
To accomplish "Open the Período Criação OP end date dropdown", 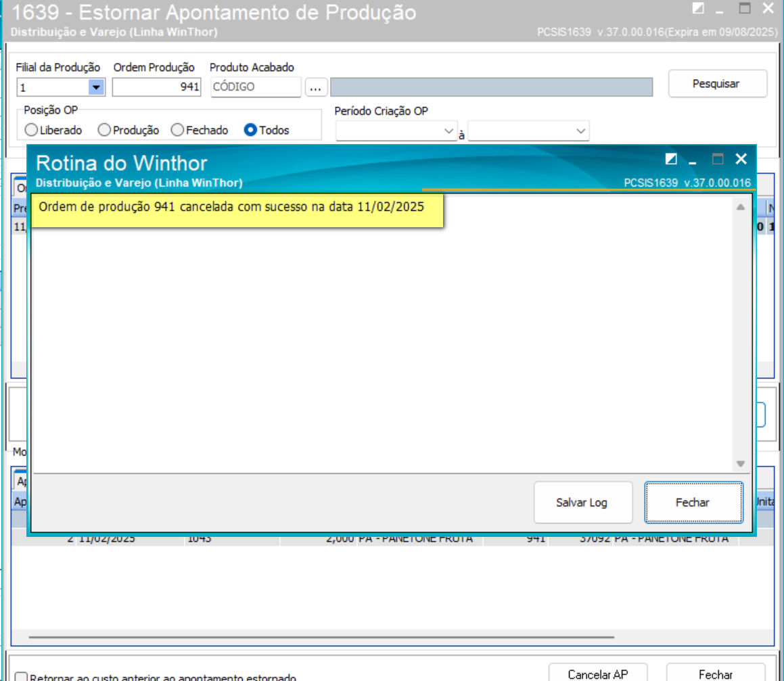I will click(580, 131).
